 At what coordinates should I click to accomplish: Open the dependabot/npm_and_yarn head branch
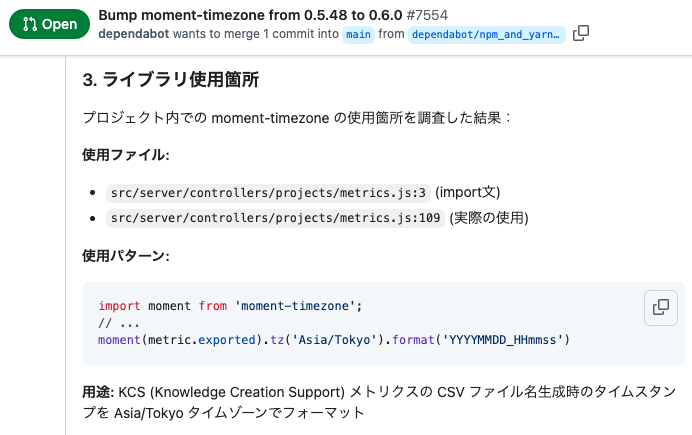click(x=486, y=34)
